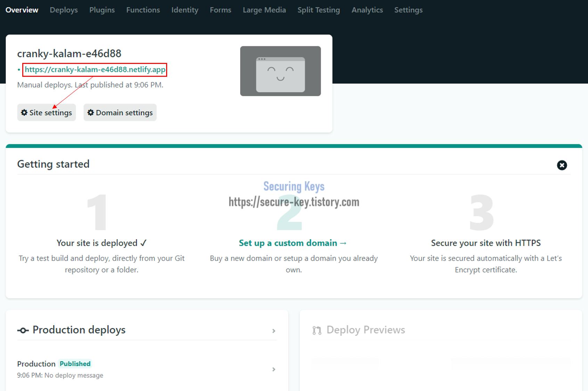Follow the Set up a custom domain link

pyautogui.click(x=293, y=243)
